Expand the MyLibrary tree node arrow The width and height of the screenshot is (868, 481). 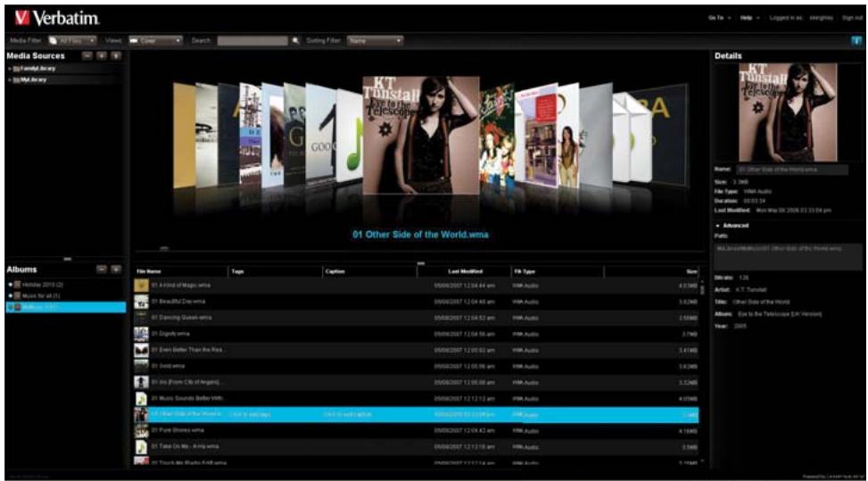(x=10, y=79)
